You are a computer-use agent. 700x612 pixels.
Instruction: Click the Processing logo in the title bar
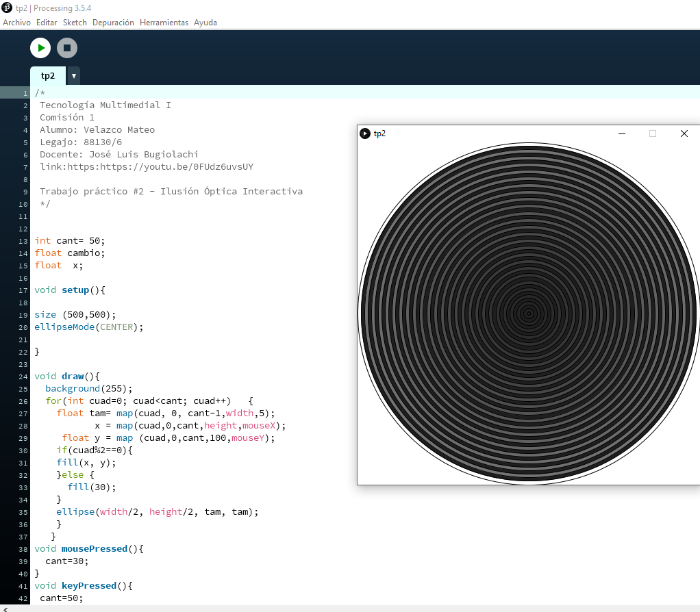point(7,8)
